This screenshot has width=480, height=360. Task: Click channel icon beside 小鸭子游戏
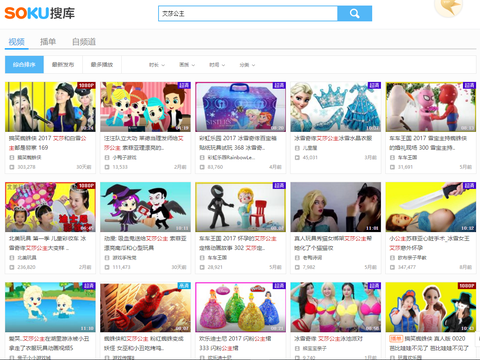tap(107, 157)
